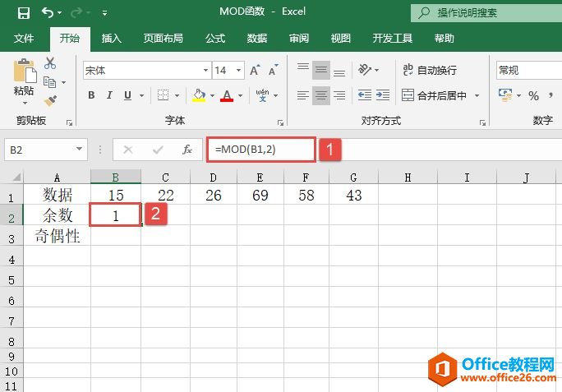The width and height of the screenshot is (562, 392).
Task: Open the font name dropdown (宋体)
Action: pos(145,71)
